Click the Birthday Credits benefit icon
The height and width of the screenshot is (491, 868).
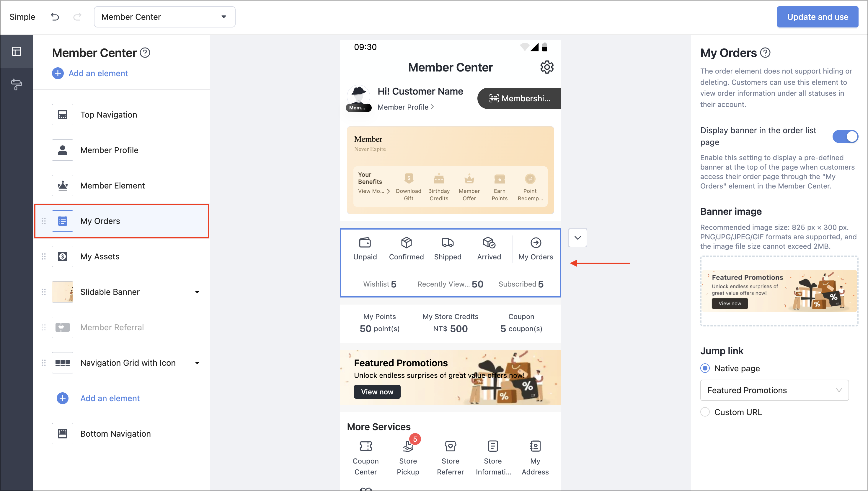[x=439, y=178]
